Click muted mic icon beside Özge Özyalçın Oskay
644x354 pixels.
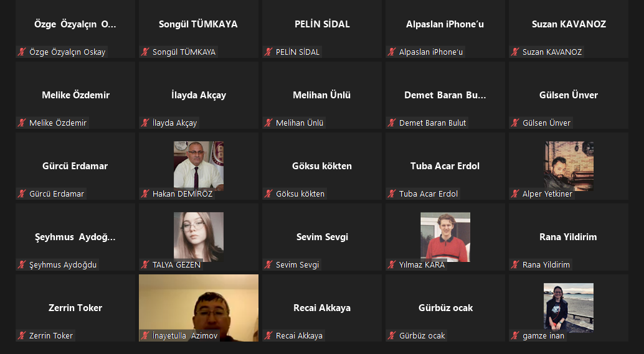point(22,52)
